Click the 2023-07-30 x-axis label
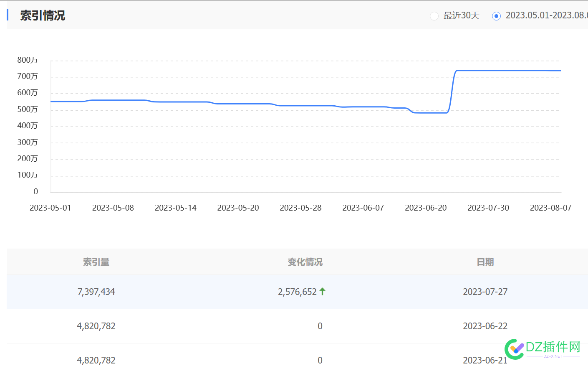 coord(488,208)
